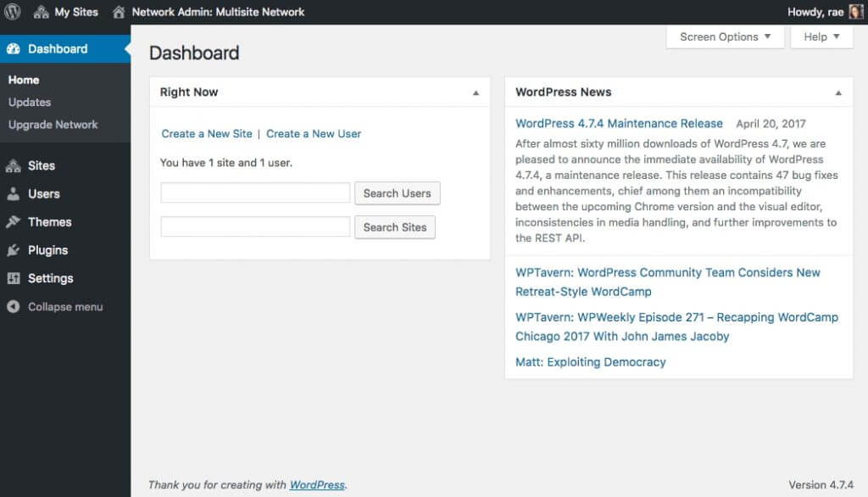Click the WordPress logo in the admin bar

tap(13, 12)
